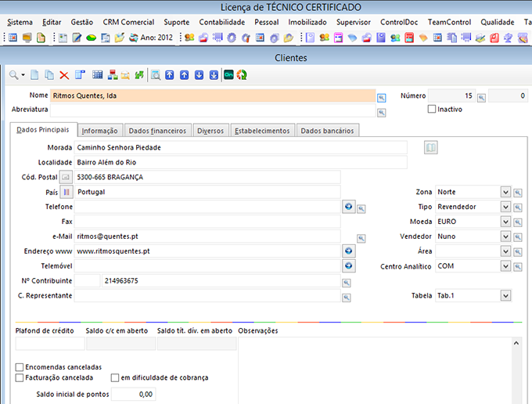Click the postal code picker button
This screenshot has height=404, width=532.
tap(66, 177)
